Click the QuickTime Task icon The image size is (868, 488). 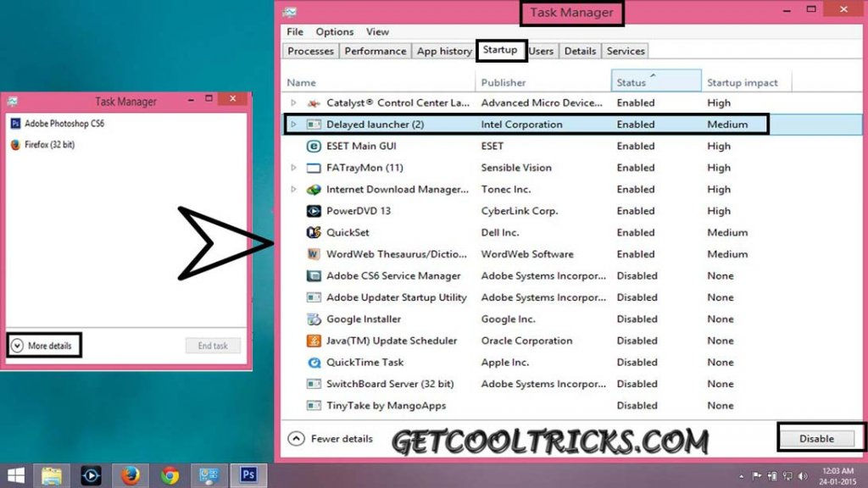click(314, 363)
